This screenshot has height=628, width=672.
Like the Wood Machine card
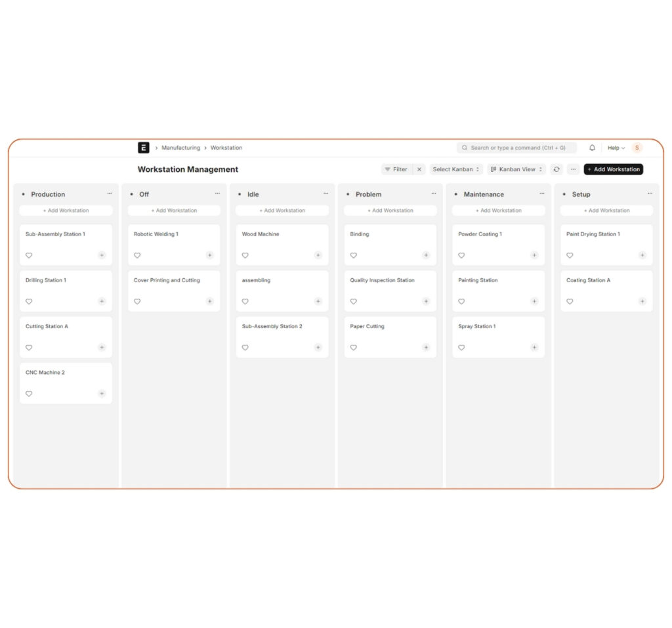click(x=245, y=255)
